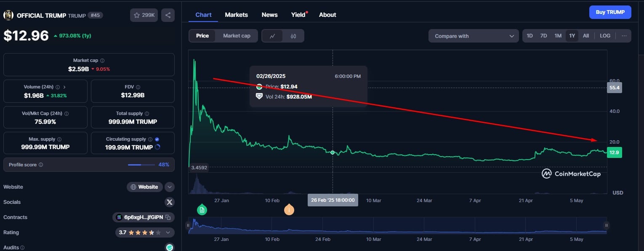Click the Buy TRUMP button
644x251 pixels.
(x=610, y=12)
